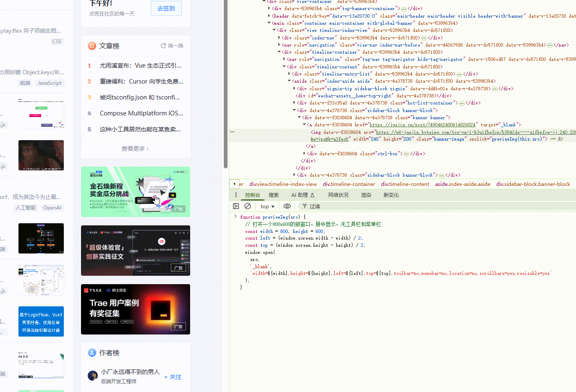Screen dimensions: 576x392
Task: Select div.timeline-content in the breadcrumb bar
Action: 405,184
